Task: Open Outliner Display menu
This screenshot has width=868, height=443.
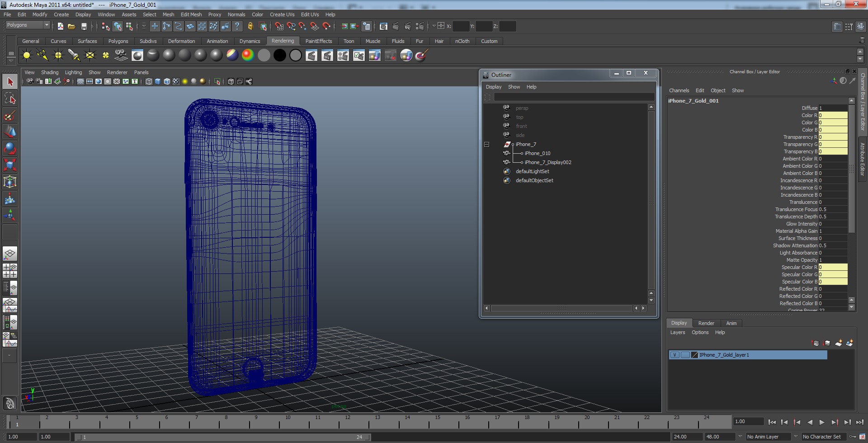Action: (x=494, y=87)
